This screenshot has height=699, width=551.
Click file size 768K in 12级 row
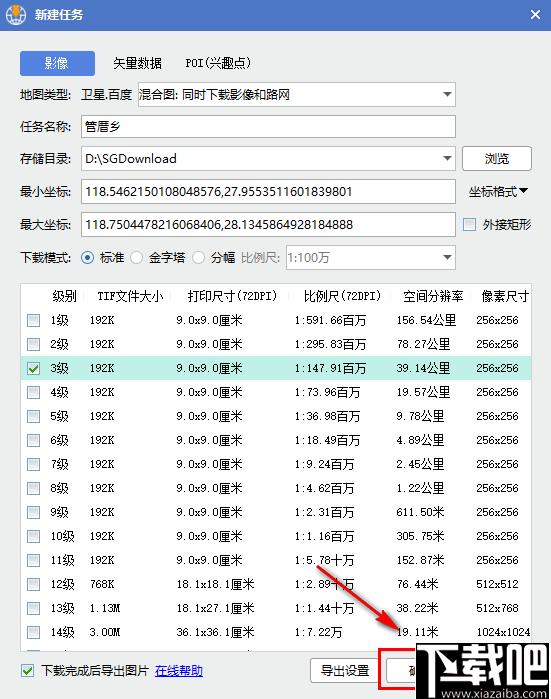click(x=102, y=584)
